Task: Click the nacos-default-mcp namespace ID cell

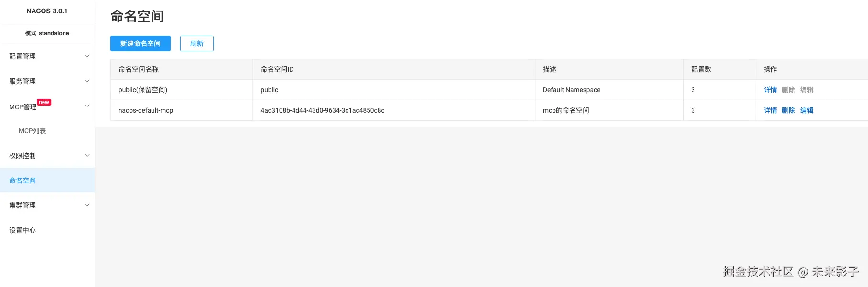Action: (322, 110)
